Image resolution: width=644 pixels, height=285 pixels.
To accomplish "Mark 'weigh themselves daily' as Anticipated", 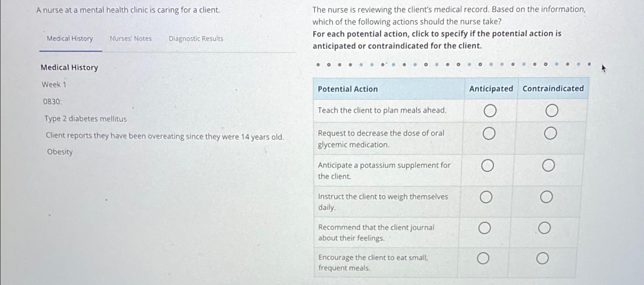I will coord(486,197).
